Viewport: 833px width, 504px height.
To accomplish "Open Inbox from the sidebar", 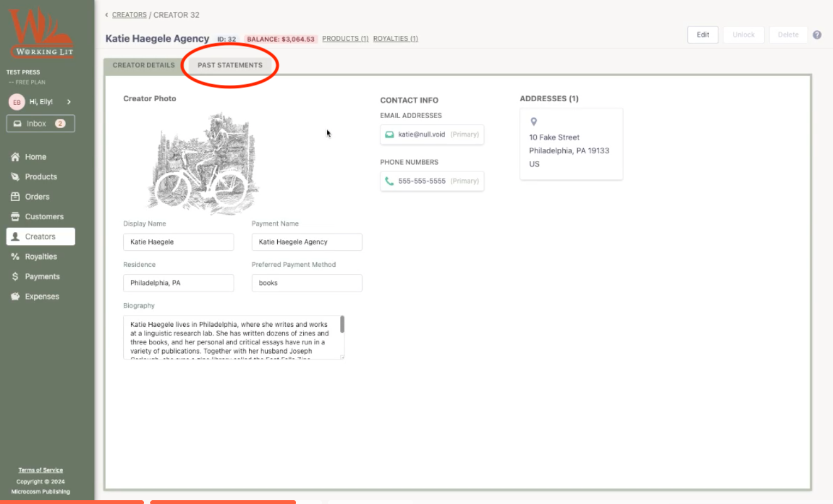I will tap(40, 124).
